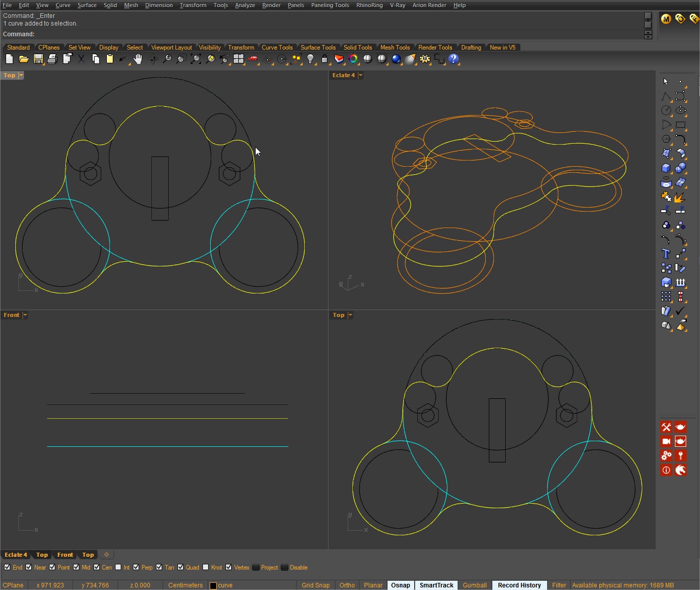Viewport: 700px width, 590px height.
Task: Click the V-Ray red info icon
Action: 666,470
